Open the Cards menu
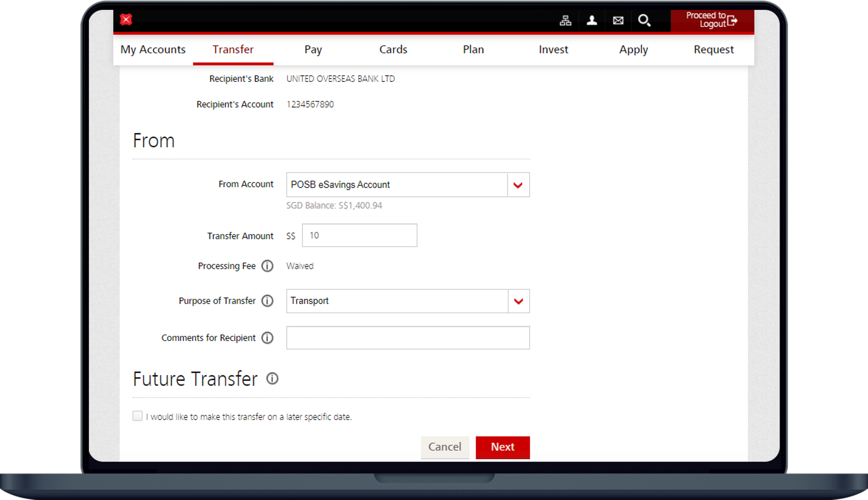Screen dimensions: 868x500 [393, 49]
